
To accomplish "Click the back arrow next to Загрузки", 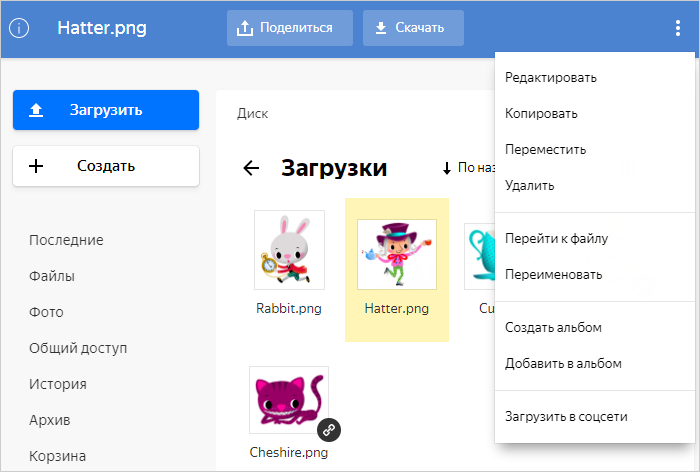I will click(x=251, y=168).
